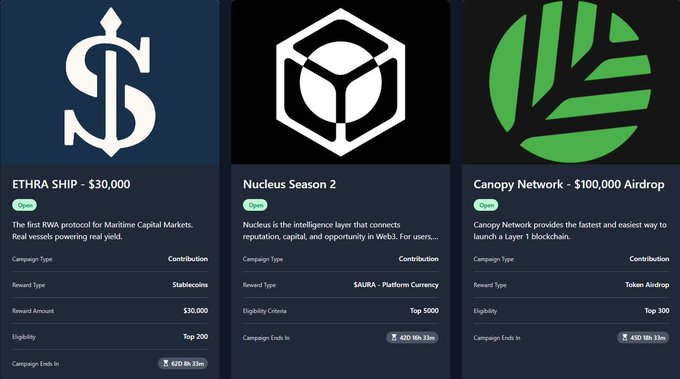Click the $30,000 reward amount value
680x379 pixels.
[196, 311]
